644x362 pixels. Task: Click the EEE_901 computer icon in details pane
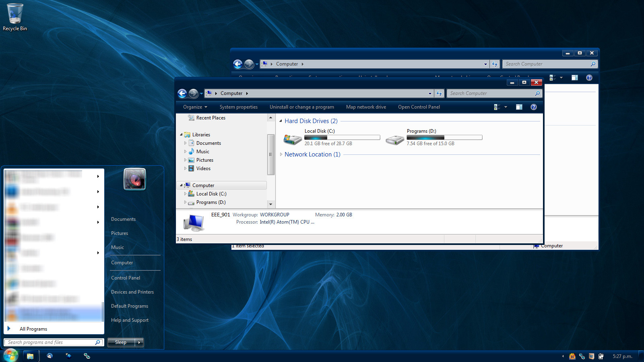coord(194,222)
